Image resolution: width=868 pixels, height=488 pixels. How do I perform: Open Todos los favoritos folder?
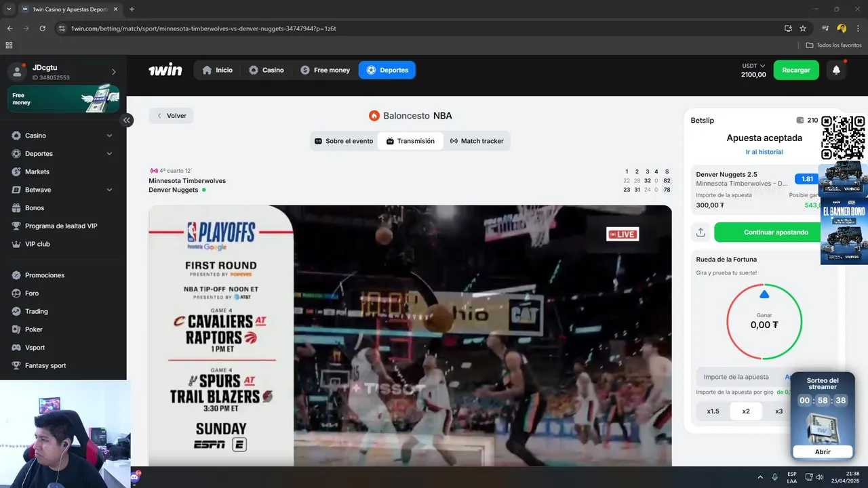point(833,45)
